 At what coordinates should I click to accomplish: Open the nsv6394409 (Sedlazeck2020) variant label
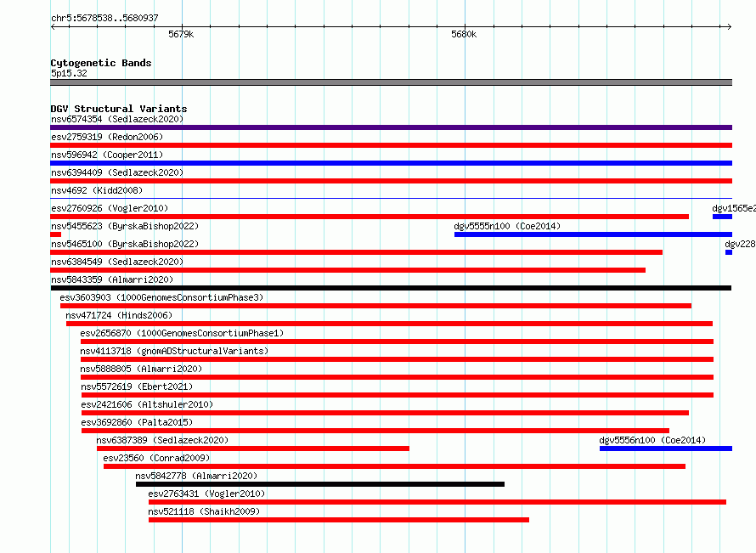[x=117, y=172]
